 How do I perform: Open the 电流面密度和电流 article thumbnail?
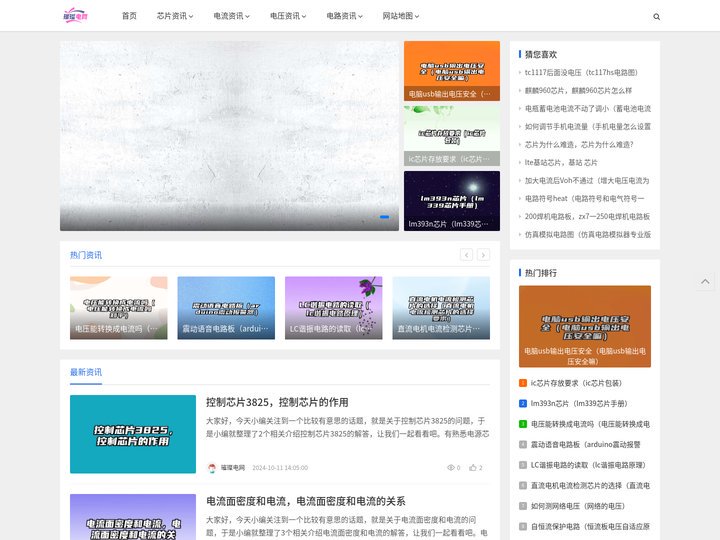[x=133, y=517]
